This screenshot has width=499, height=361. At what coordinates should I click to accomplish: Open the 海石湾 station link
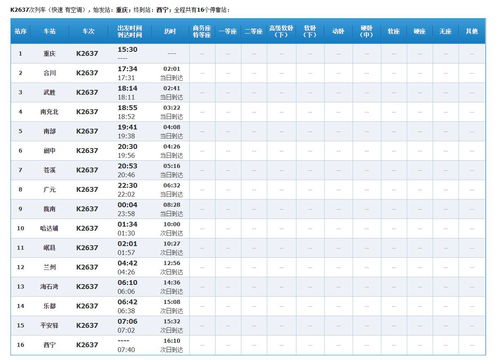pyautogui.click(x=49, y=286)
